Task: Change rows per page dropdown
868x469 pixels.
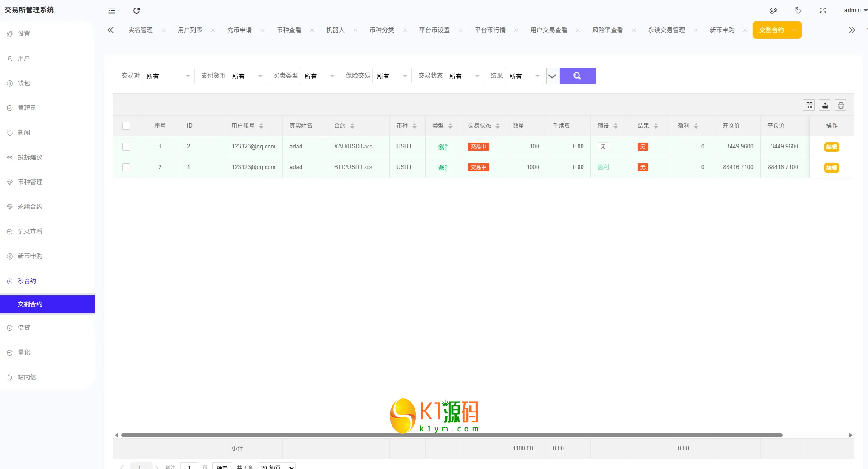Action: (277, 467)
